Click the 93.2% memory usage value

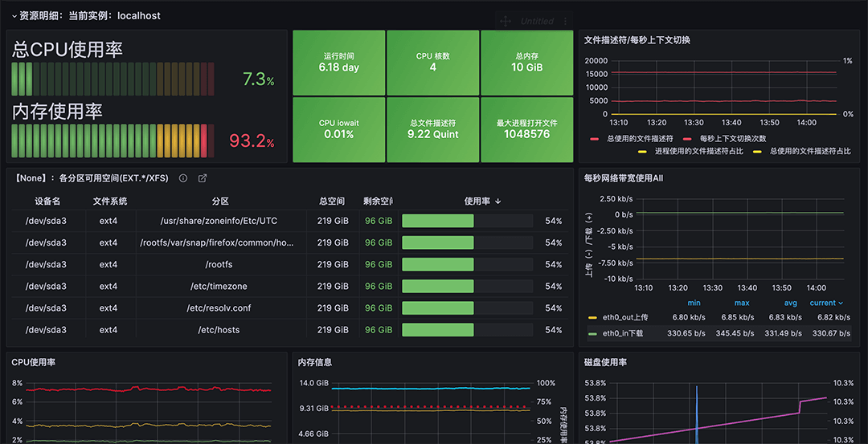[x=252, y=141]
